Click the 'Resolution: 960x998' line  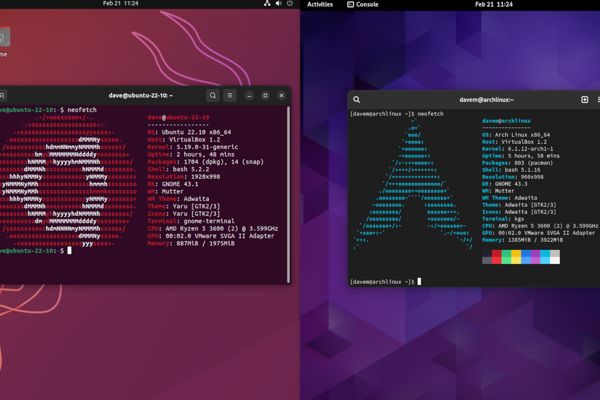coord(513,177)
